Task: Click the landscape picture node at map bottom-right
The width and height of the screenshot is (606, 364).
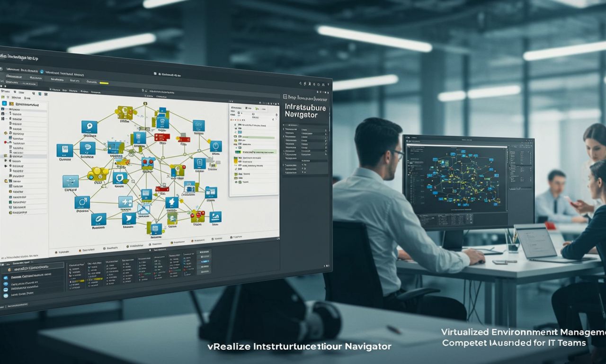Action: coord(215,217)
